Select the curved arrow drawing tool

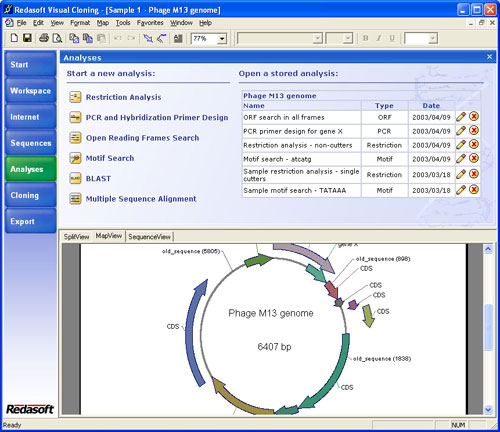(x=161, y=38)
